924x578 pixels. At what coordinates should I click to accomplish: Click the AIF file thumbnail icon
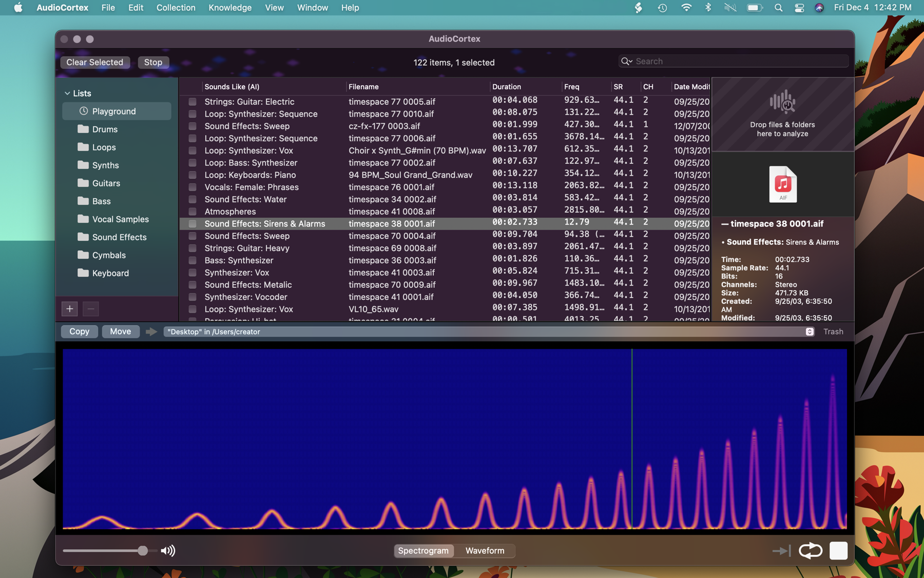[782, 184]
